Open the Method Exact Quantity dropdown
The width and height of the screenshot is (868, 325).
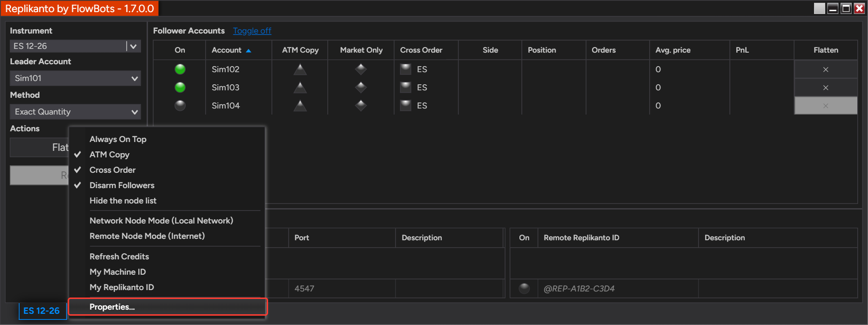(x=75, y=112)
